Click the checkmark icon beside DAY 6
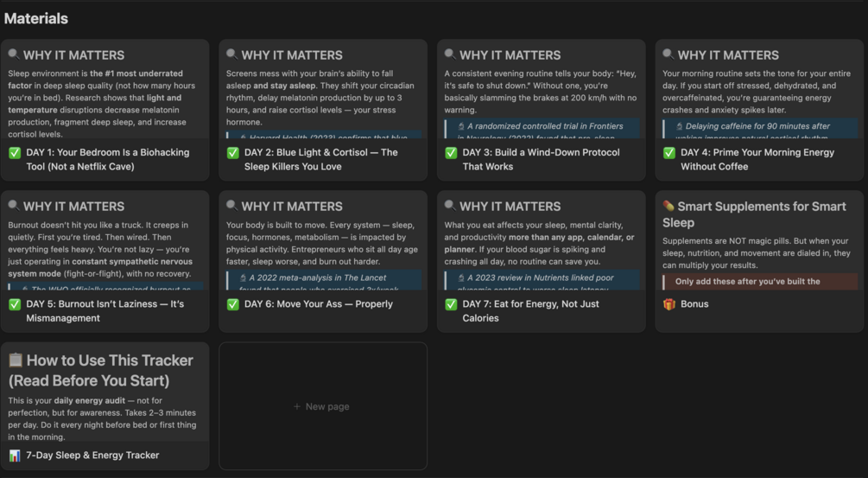 click(x=233, y=304)
